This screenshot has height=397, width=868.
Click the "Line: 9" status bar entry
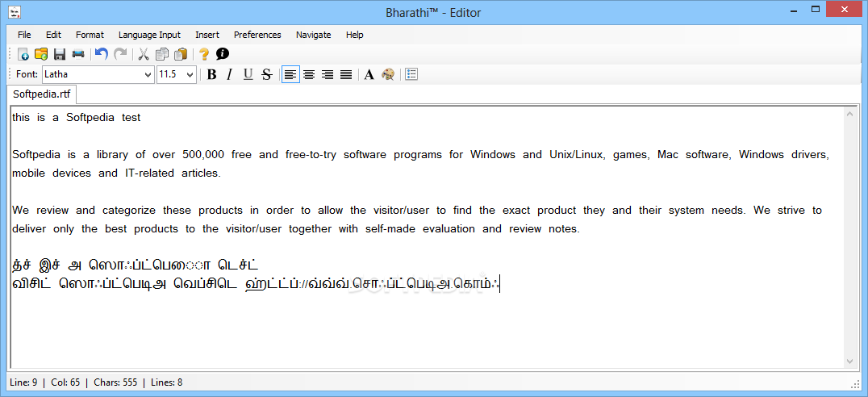click(24, 382)
